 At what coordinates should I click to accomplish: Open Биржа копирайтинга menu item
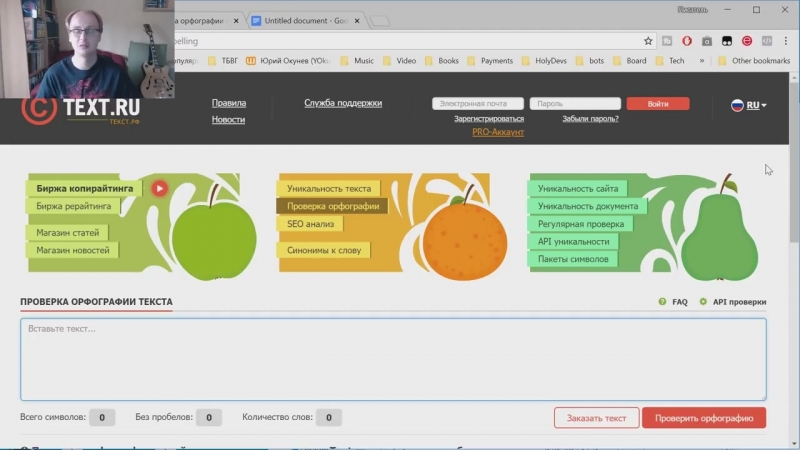point(85,188)
